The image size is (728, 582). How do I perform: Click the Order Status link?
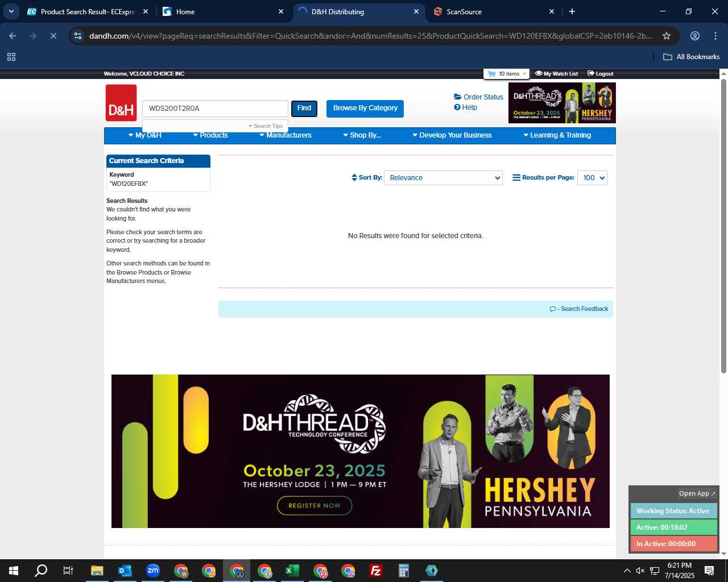(478, 97)
